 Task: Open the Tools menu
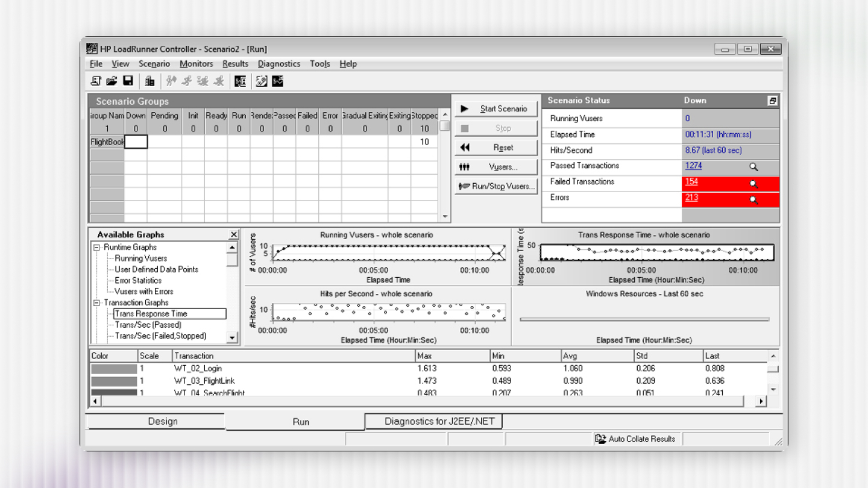[320, 64]
